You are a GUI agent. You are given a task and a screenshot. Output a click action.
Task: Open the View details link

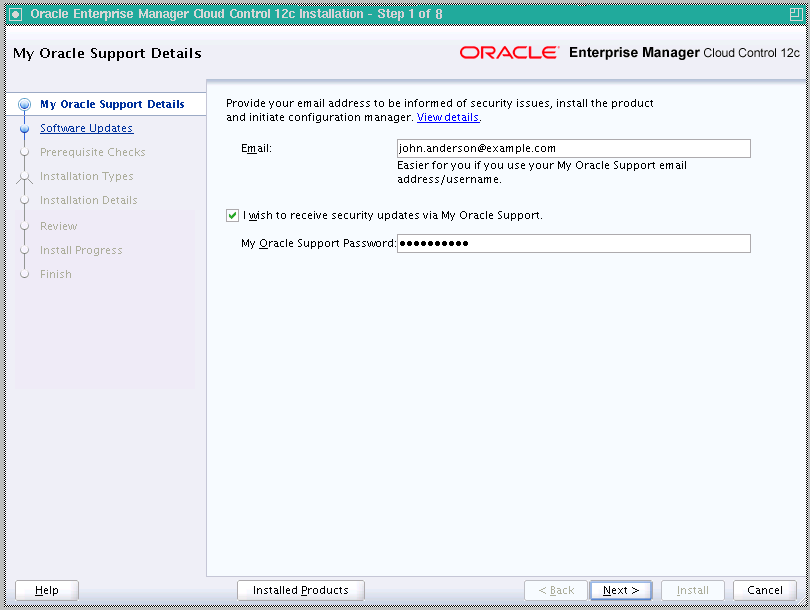(448, 117)
